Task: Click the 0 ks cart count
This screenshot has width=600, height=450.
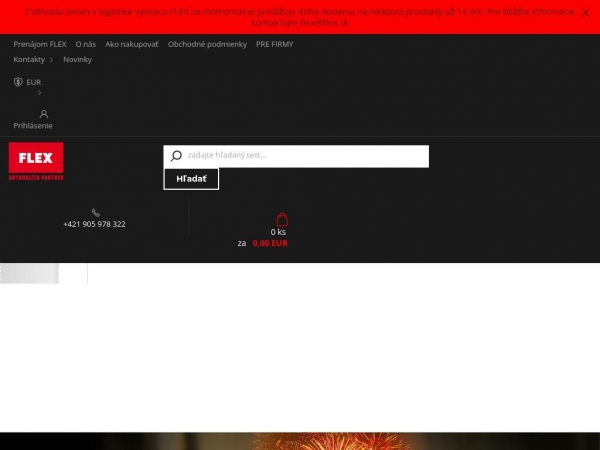Action: [x=278, y=232]
